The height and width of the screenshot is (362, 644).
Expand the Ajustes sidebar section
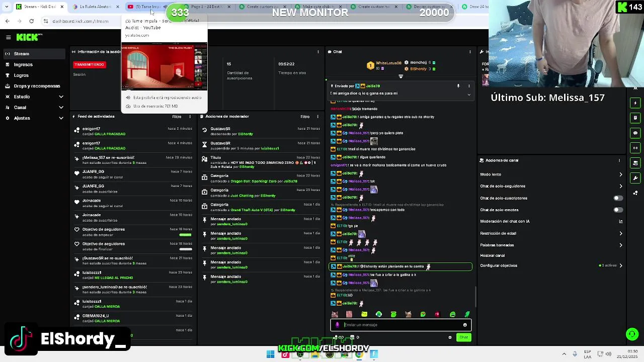tap(33, 118)
